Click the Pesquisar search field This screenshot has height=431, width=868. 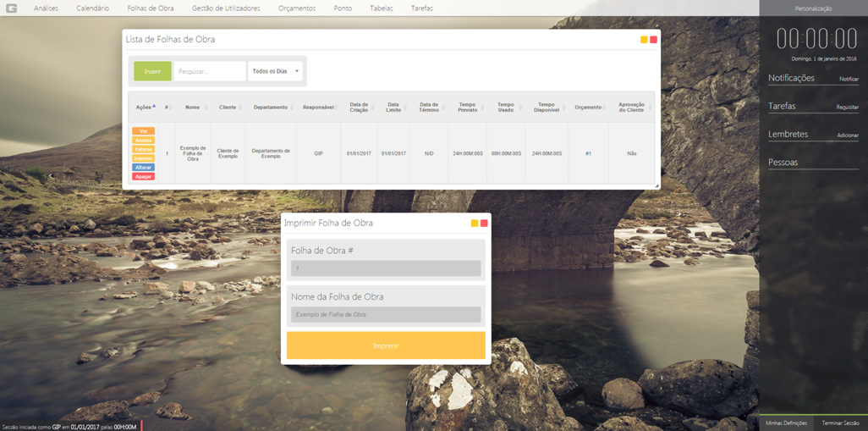click(209, 71)
